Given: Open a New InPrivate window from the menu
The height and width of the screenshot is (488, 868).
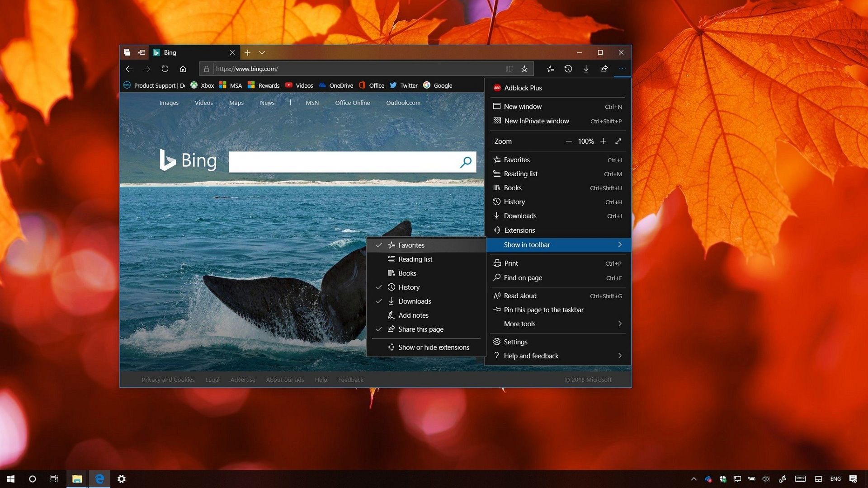Looking at the screenshot, I should tap(537, 121).
